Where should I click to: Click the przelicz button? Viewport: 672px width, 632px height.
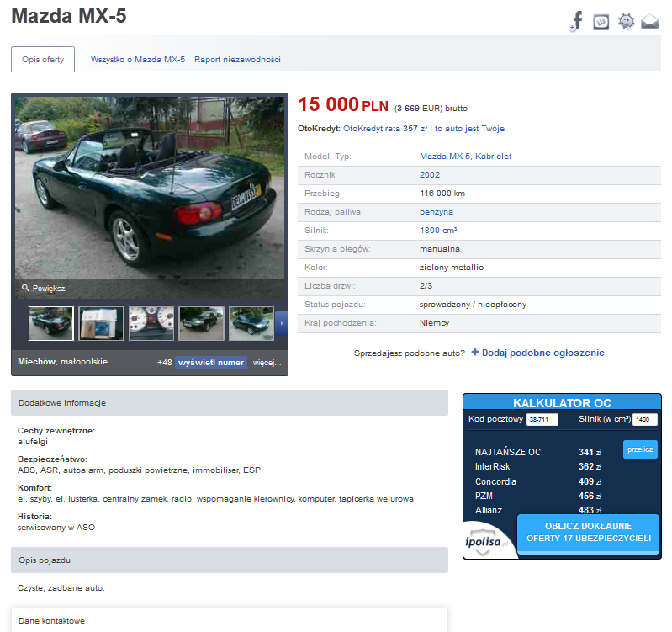[640, 449]
